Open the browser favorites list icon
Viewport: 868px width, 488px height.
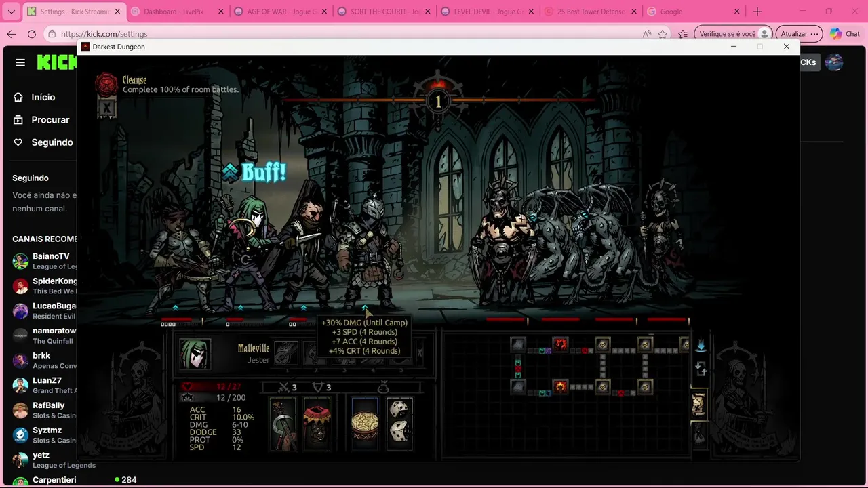683,34
